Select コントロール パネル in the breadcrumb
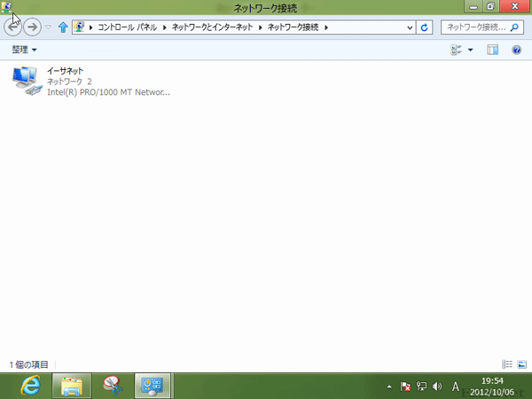The image size is (532, 399). tap(127, 27)
